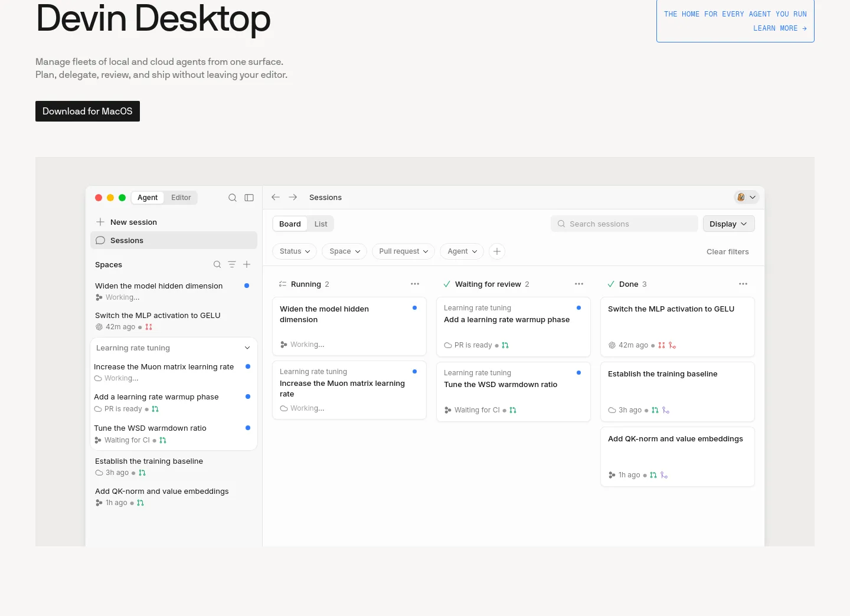Open Increase the Muon matrix learning rate card
This screenshot has width=850, height=616.
tap(349, 390)
